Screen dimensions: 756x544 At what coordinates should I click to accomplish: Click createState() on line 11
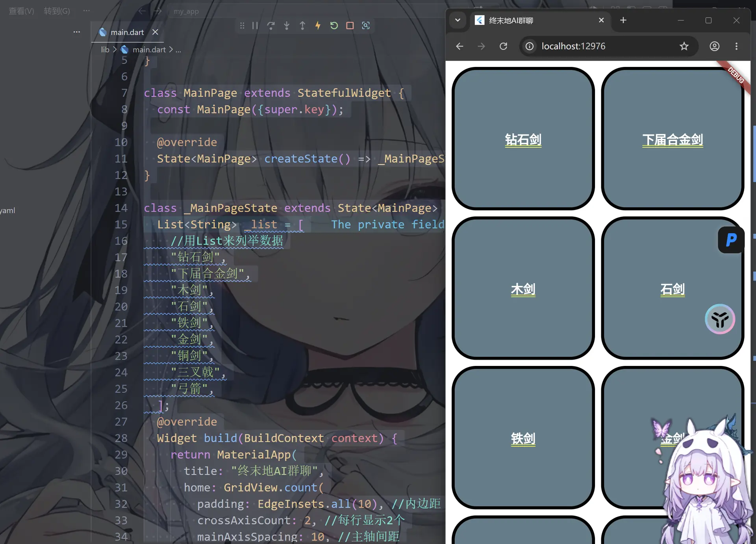[307, 159]
